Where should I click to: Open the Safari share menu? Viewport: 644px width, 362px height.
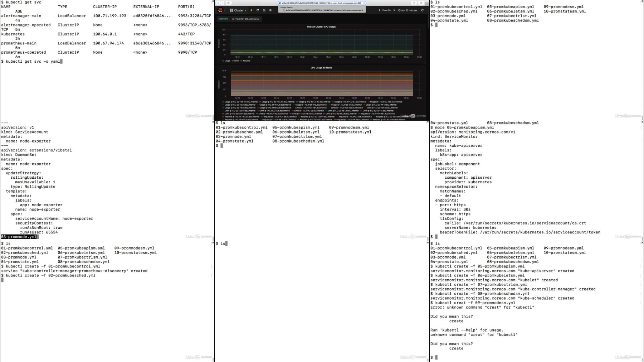tap(414, 3)
